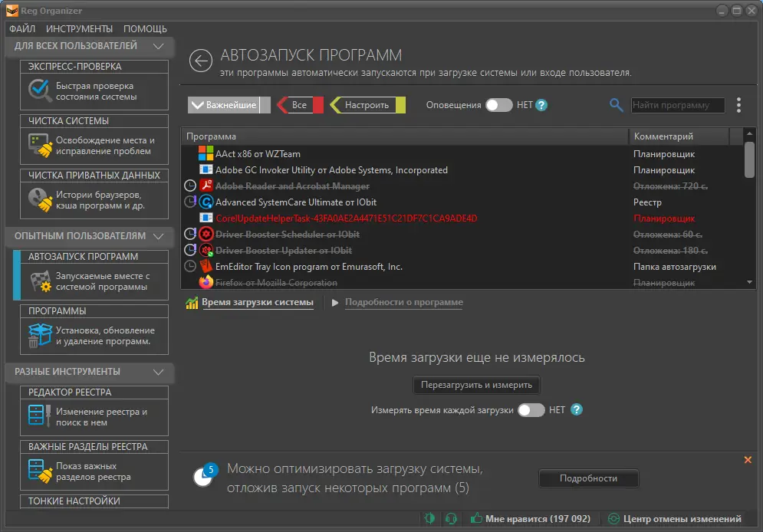Click the Быстрая проверка checkmark icon
The height and width of the screenshot is (532, 763).
[x=38, y=90]
